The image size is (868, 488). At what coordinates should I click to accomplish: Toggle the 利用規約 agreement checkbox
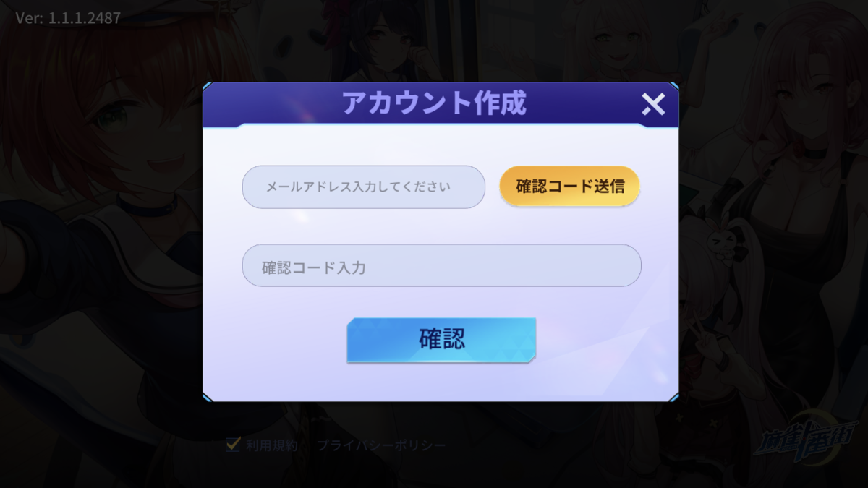(x=232, y=445)
